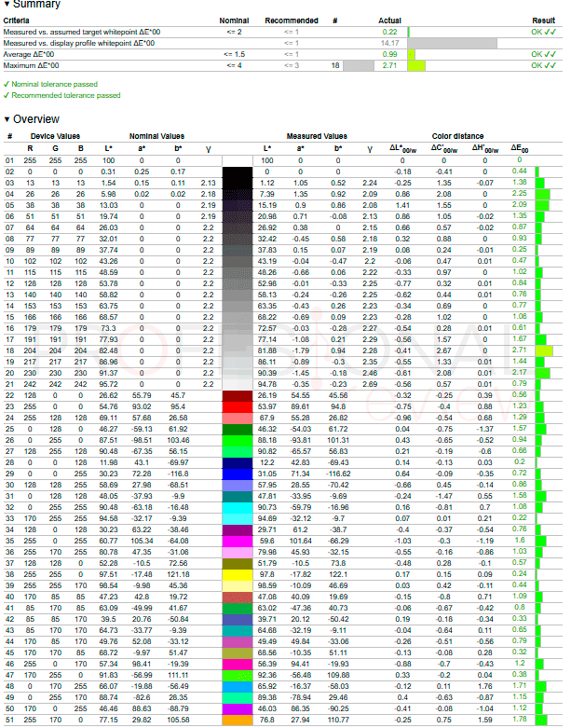Click measured a* value 101.64 in row 35
The image size is (571, 728).
(301, 541)
